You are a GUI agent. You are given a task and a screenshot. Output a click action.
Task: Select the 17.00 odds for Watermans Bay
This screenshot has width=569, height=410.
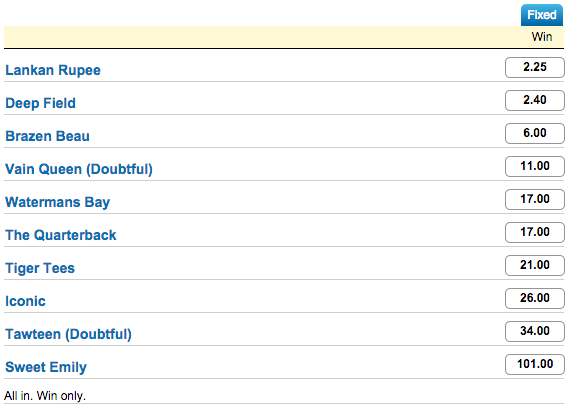535,200
